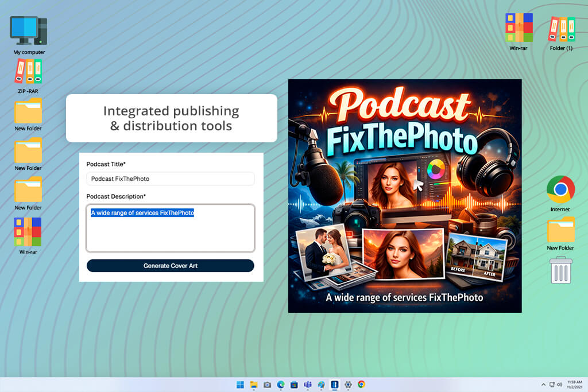Click the Podcast Title* label
This screenshot has width=588, height=392.
pos(106,164)
